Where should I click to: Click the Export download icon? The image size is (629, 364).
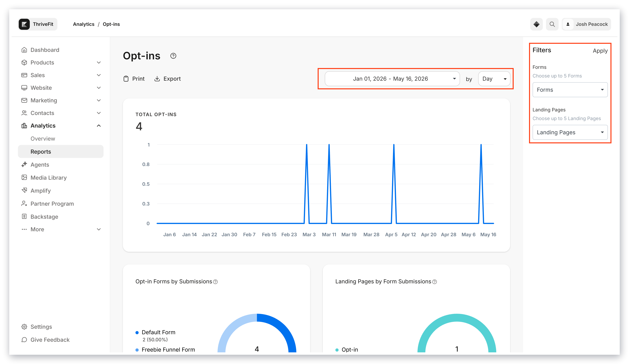tap(157, 79)
